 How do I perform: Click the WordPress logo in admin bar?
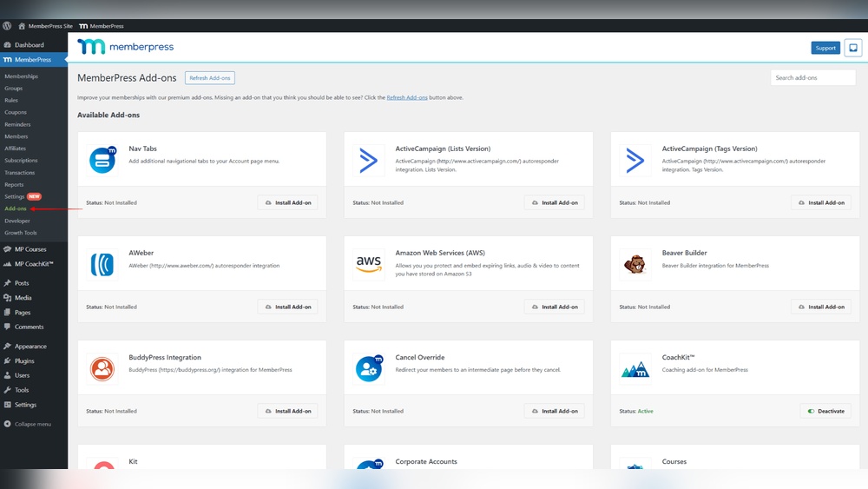coord(7,26)
